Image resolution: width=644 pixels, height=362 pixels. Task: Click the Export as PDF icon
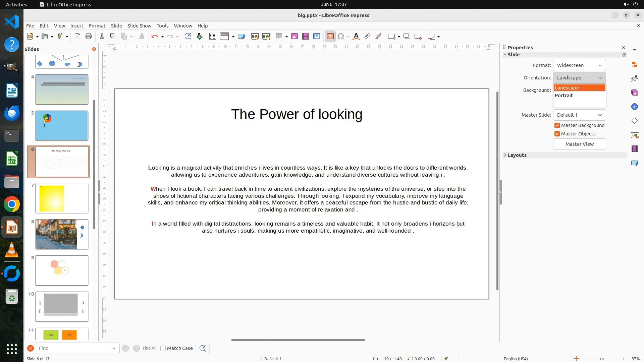pyautogui.click(x=77, y=37)
